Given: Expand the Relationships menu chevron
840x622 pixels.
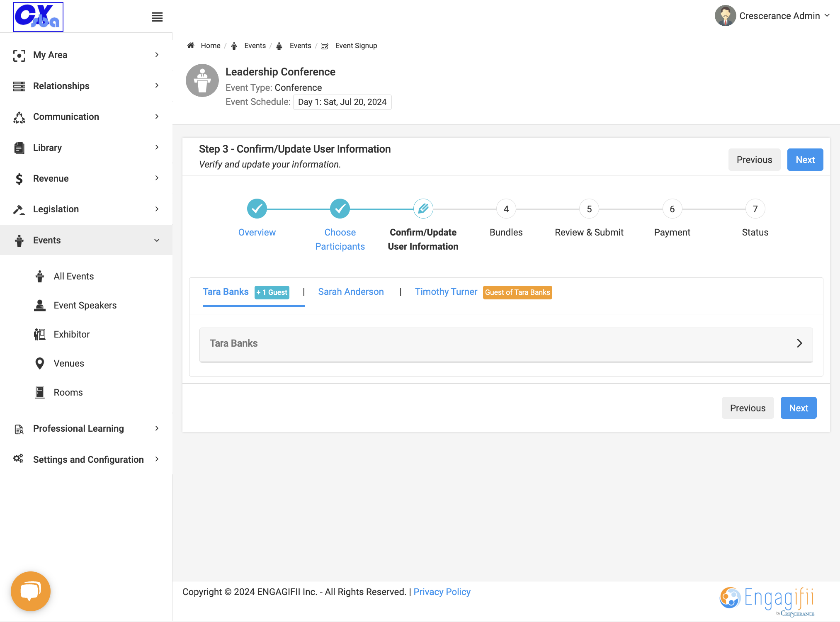Looking at the screenshot, I should [157, 85].
